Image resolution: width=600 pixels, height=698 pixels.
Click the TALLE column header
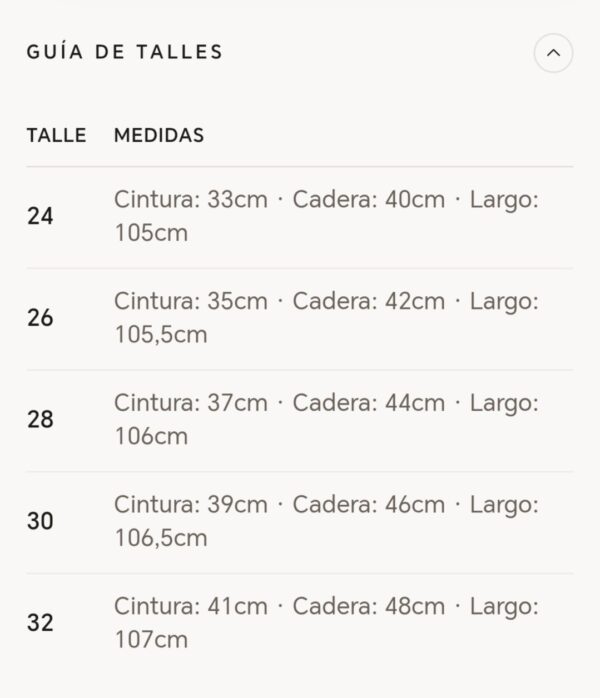coord(57,135)
